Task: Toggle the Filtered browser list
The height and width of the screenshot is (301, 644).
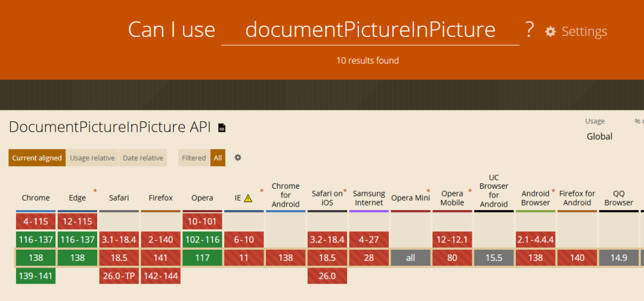Action: pyautogui.click(x=194, y=158)
